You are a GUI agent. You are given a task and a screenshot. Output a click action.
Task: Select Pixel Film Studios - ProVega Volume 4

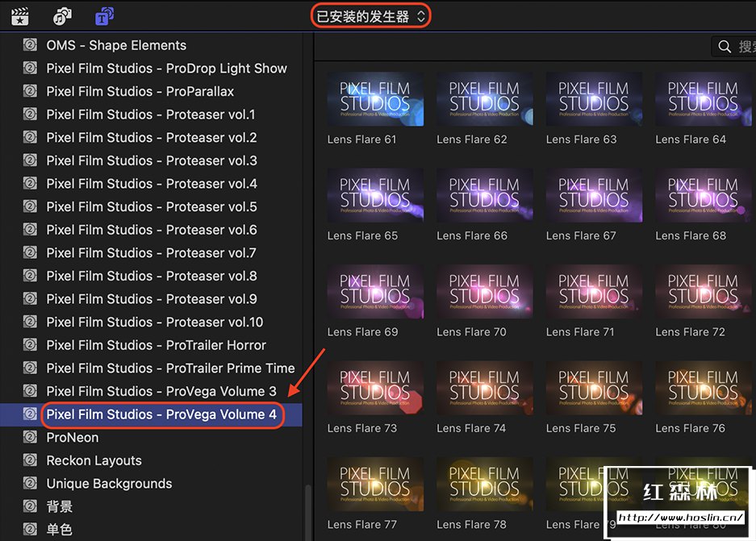pos(161,414)
